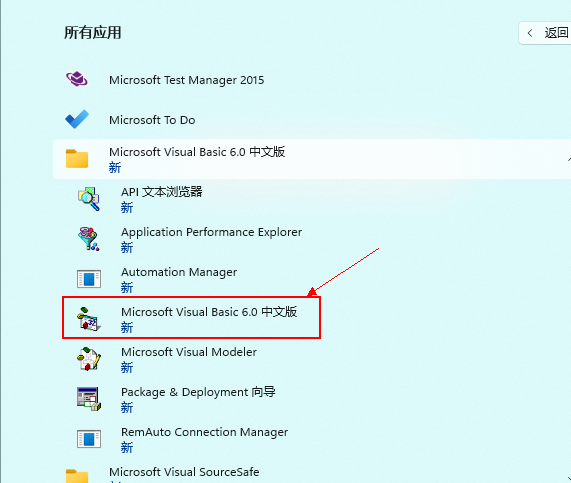The width and height of the screenshot is (571, 483).
Task: Open Microsoft Visual Modeler icon
Action: [88, 359]
